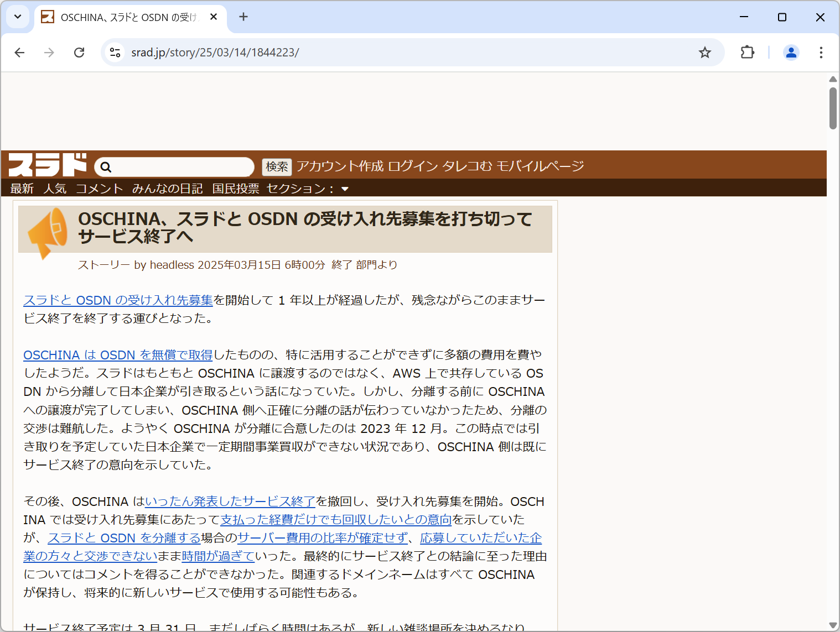Open the Extensions puzzle icon
Image resolution: width=840 pixels, height=632 pixels.
point(747,53)
